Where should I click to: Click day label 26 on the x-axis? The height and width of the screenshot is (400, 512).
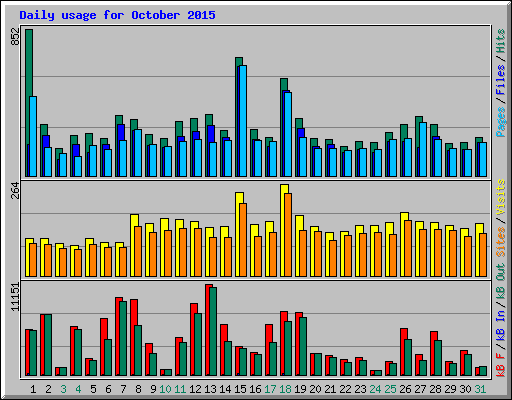click(405, 389)
